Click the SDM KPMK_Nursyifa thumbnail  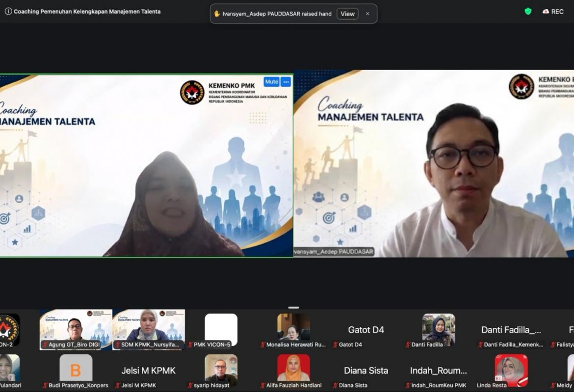tap(149, 329)
